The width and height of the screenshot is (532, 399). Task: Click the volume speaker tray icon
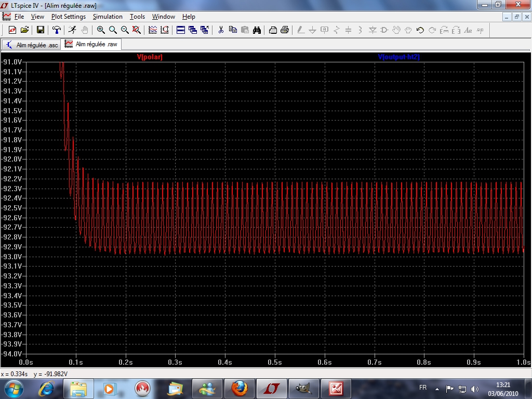(475, 389)
